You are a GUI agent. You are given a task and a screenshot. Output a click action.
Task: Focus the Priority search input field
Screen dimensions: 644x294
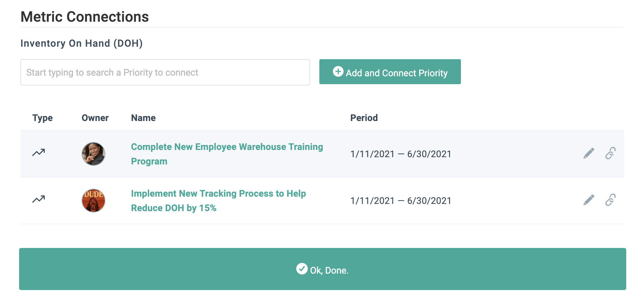[165, 72]
